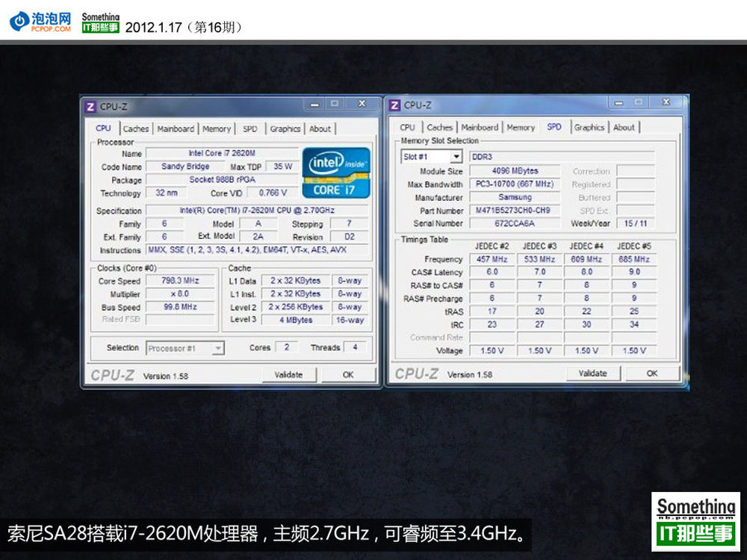
Task: Click the Serial Number 672CCA6A
Action: point(515,223)
